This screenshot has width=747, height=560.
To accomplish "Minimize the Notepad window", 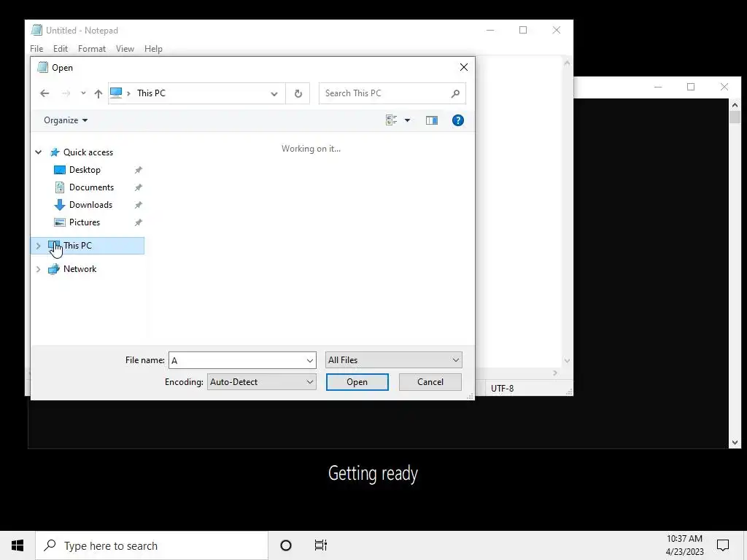I will coord(490,30).
